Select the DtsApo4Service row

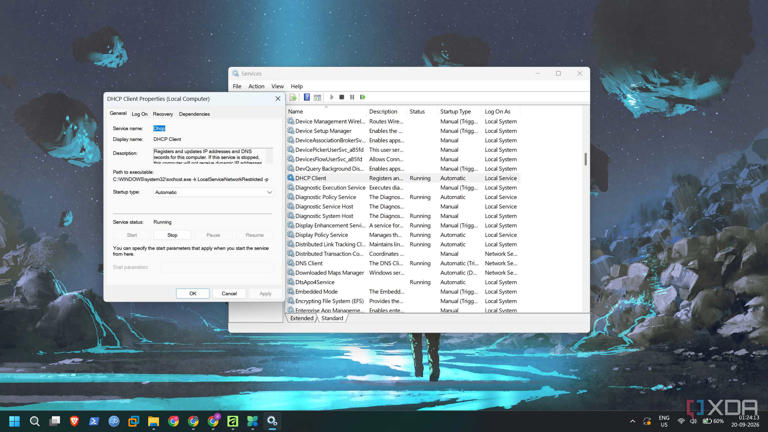(403, 283)
